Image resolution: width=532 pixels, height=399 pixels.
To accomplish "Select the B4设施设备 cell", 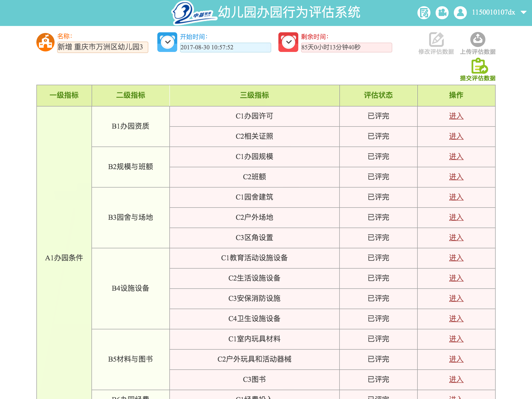I will coord(131,288).
